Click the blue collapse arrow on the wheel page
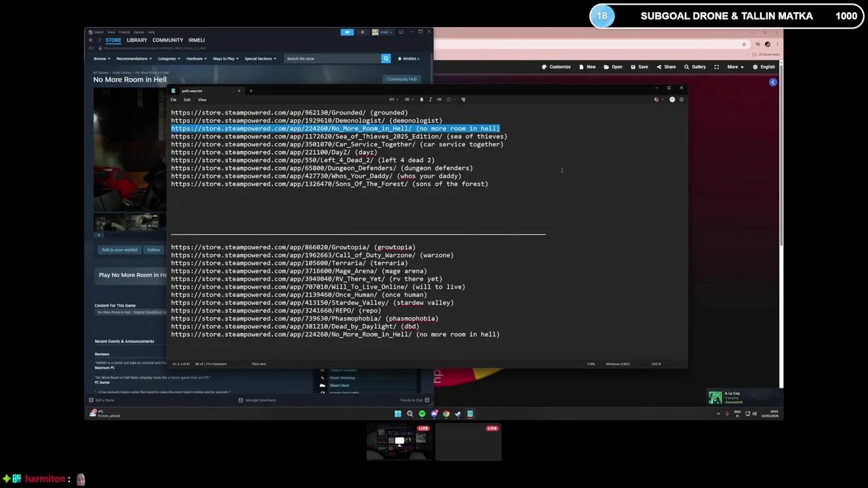 click(x=773, y=82)
